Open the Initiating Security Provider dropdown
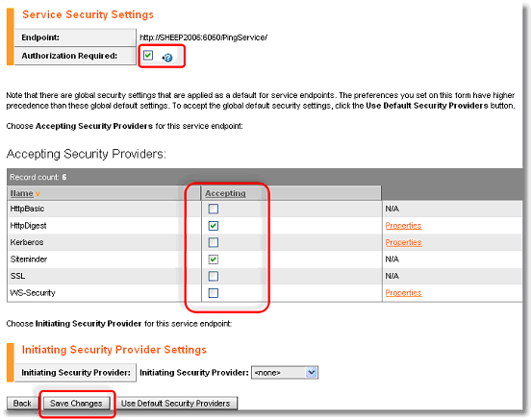Screen dimensions: 532x420 (285, 373)
